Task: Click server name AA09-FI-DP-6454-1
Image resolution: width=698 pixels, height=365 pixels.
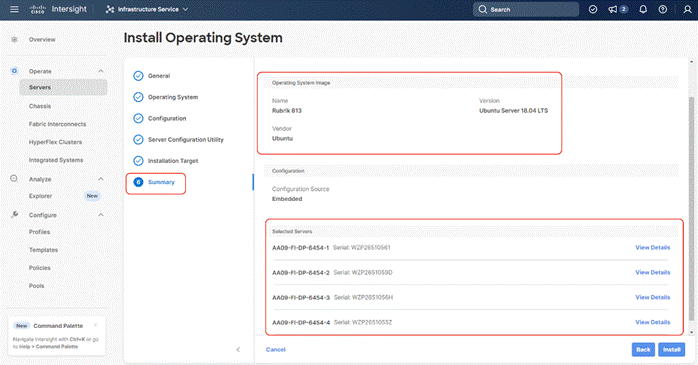Action: pos(300,247)
